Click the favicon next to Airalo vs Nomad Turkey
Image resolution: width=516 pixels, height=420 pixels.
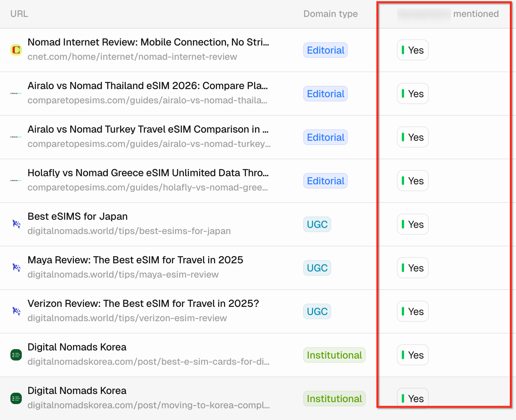click(x=16, y=137)
